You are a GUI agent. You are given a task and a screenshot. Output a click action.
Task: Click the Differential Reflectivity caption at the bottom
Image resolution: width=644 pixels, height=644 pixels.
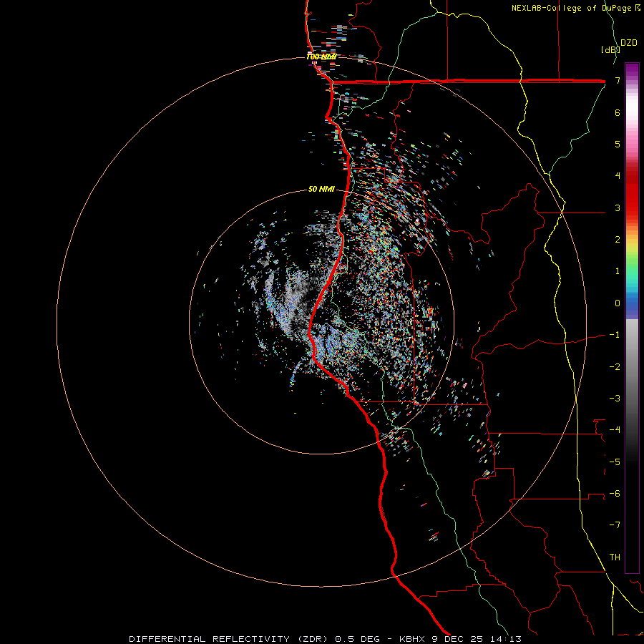coord(326,639)
